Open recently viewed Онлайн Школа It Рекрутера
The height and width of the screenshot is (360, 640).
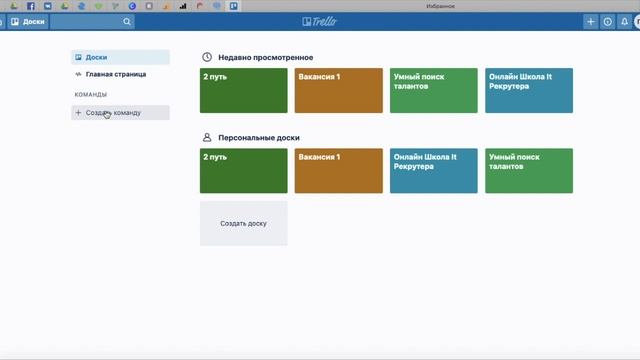(x=529, y=91)
